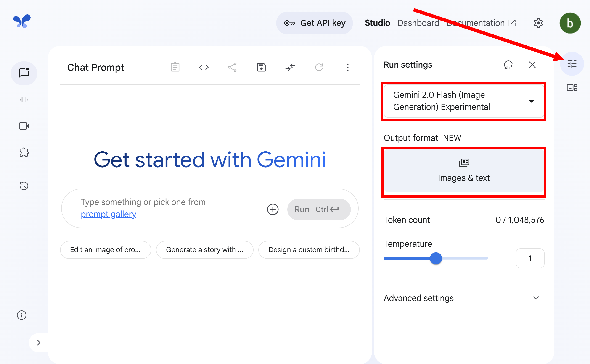Open the Video generation sidebar icon
Viewport: 590px width, 364px height.
point(24,126)
